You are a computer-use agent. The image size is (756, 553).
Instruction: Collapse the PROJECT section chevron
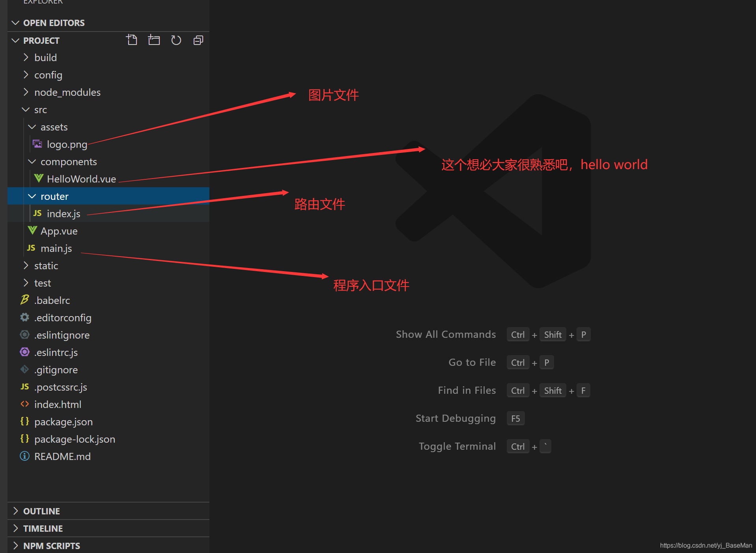click(x=15, y=41)
